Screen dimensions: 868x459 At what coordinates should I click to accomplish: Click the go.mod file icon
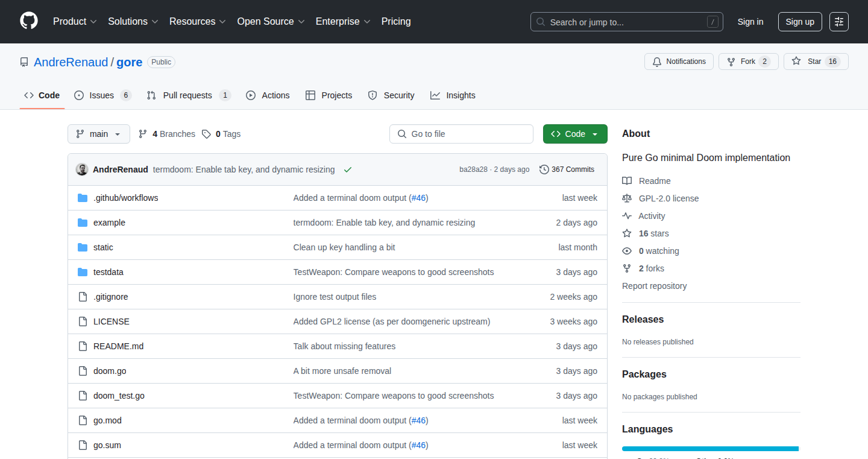coord(83,420)
